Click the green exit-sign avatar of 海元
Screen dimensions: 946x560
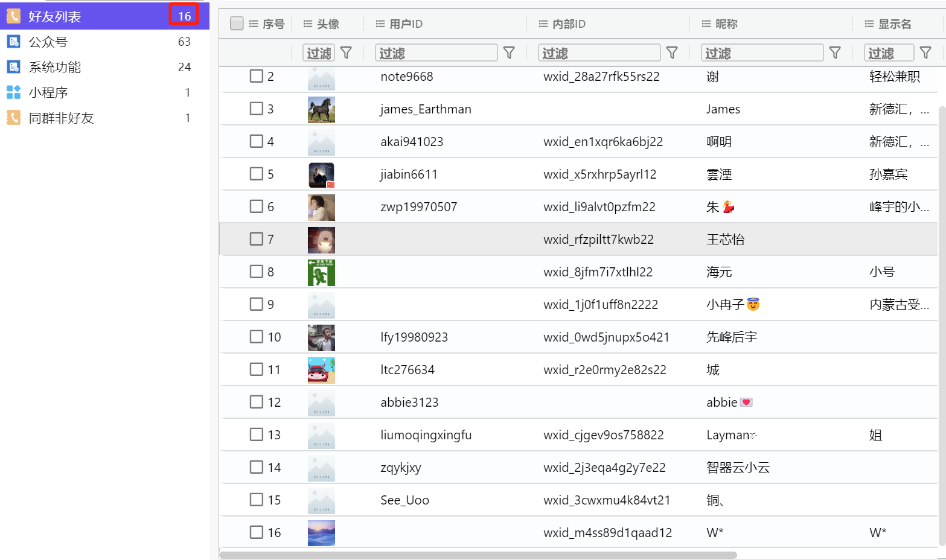pyautogui.click(x=321, y=273)
